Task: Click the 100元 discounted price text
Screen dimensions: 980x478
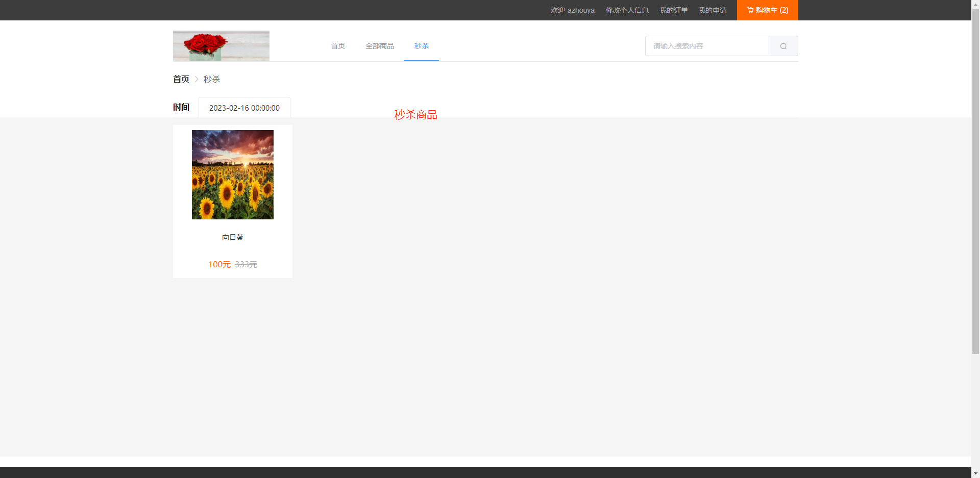Action: pyautogui.click(x=219, y=264)
